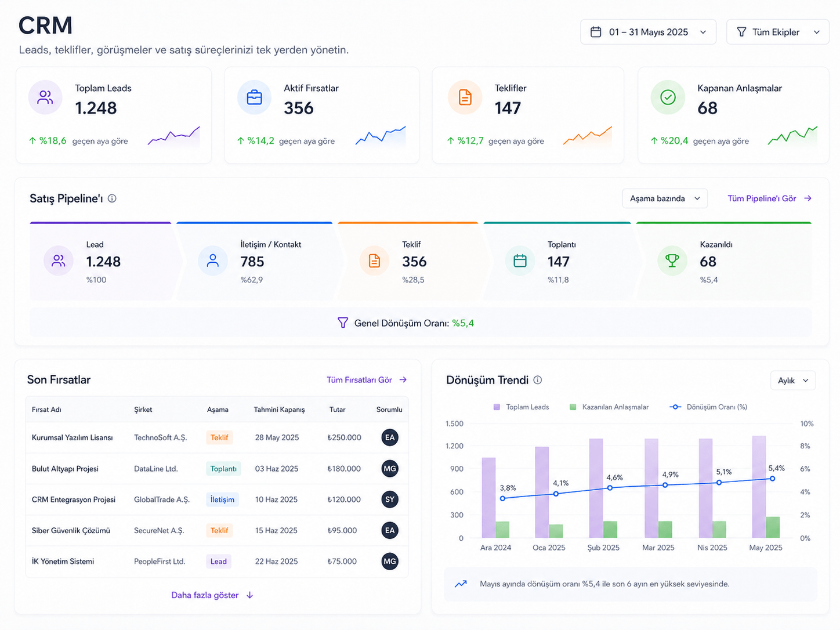Viewport: 840px width, 630px height.
Task: Click the SY avatar on CRM Entegrasyon row
Action: pos(390,499)
